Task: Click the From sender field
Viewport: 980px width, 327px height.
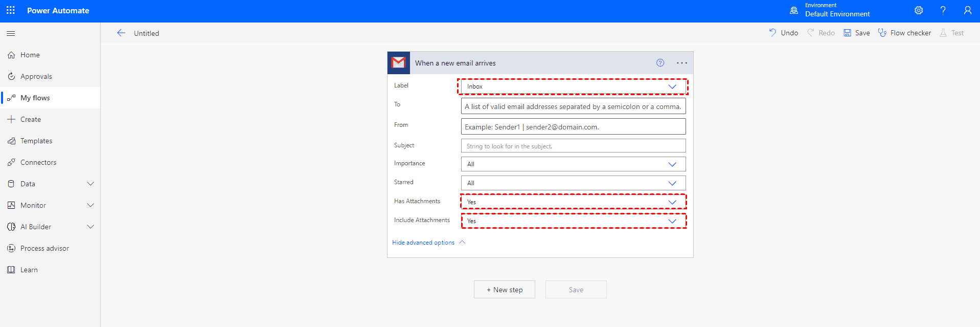Action: coord(573,127)
